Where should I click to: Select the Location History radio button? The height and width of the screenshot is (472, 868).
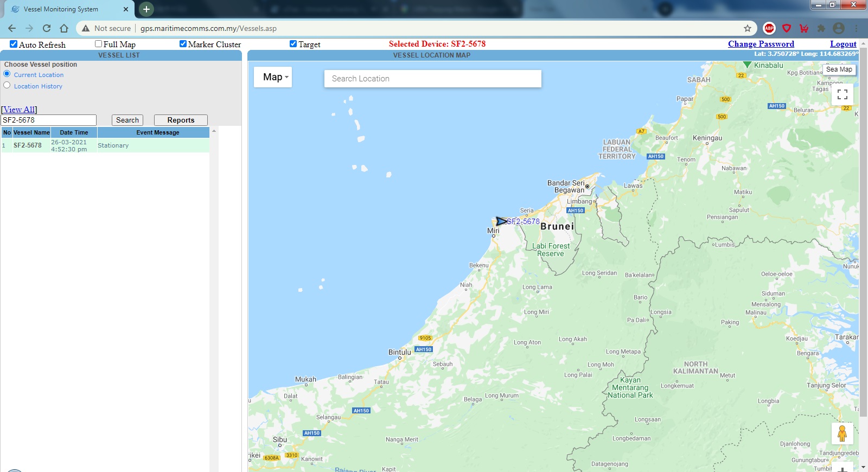[x=7, y=85]
